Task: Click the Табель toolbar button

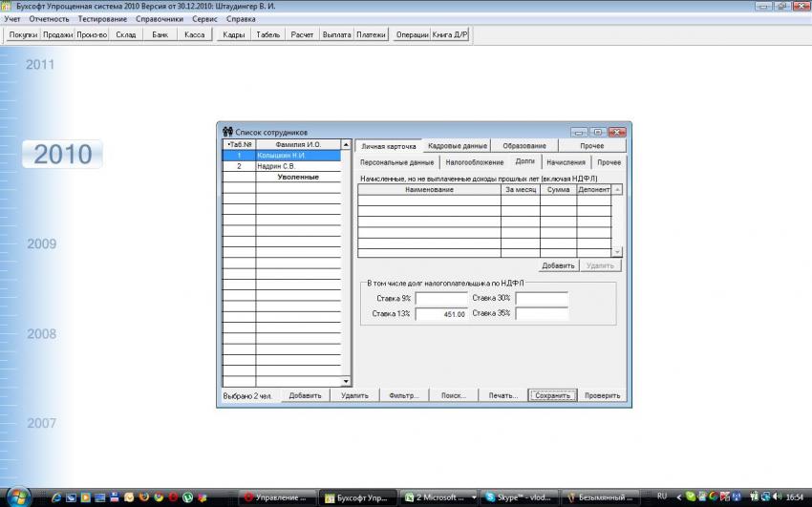Action: pyautogui.click(x=268, y=34)
